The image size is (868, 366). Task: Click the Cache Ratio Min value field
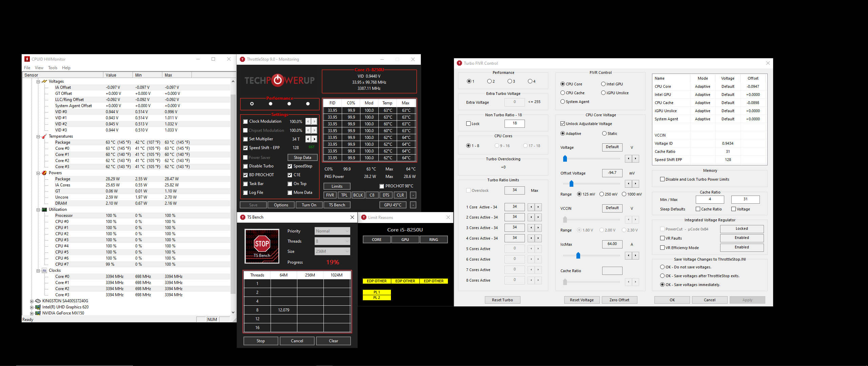pos(710,200)
